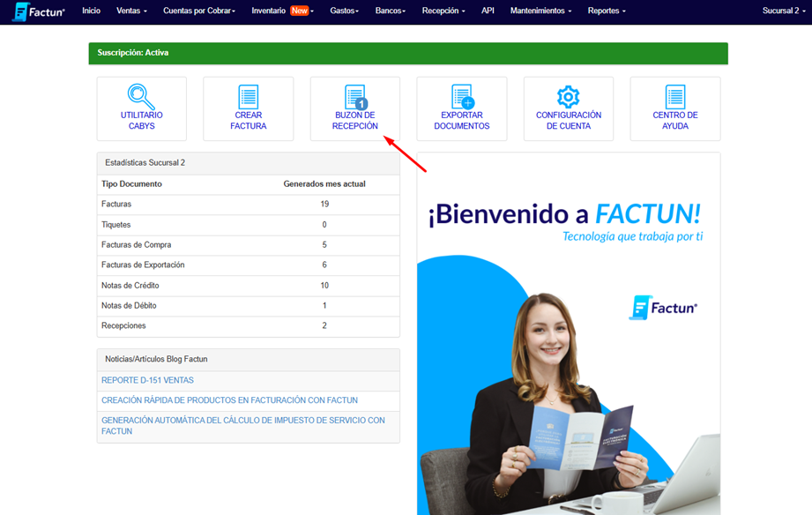Click the Generados mes actual column header
This screenshot has height=515, width=812.
pos(324,184)
